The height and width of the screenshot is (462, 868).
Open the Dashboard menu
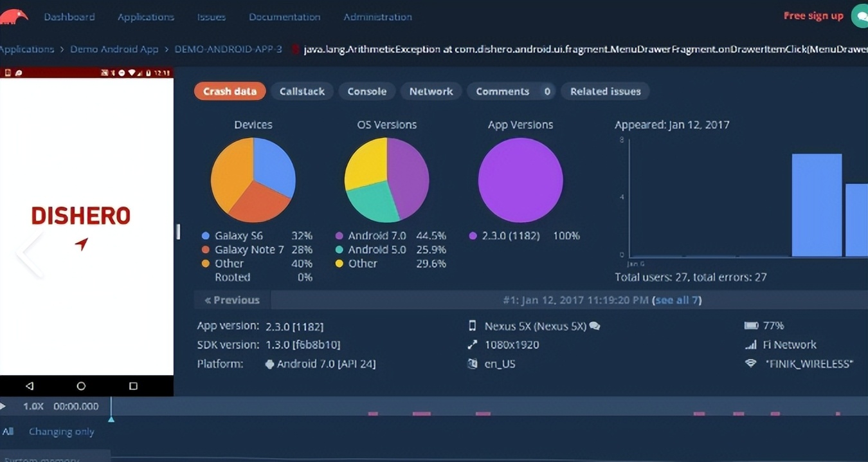click(69, 17)
